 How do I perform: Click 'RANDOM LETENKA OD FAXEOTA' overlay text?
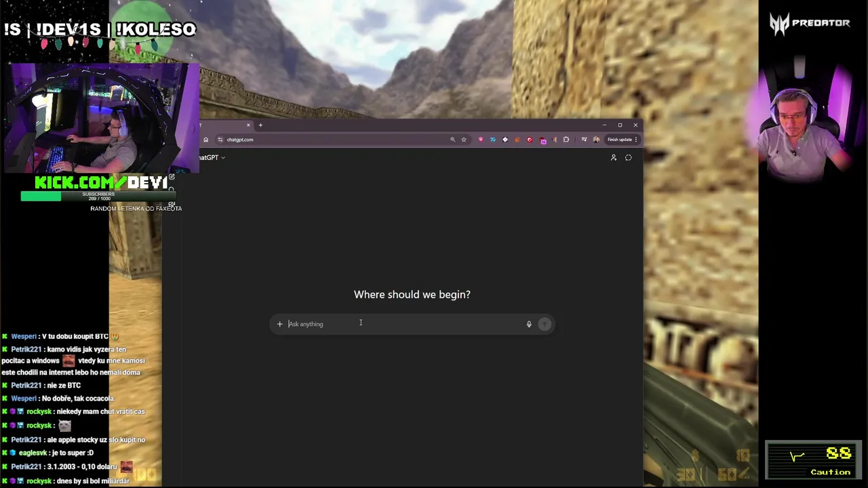pos(136,209)
